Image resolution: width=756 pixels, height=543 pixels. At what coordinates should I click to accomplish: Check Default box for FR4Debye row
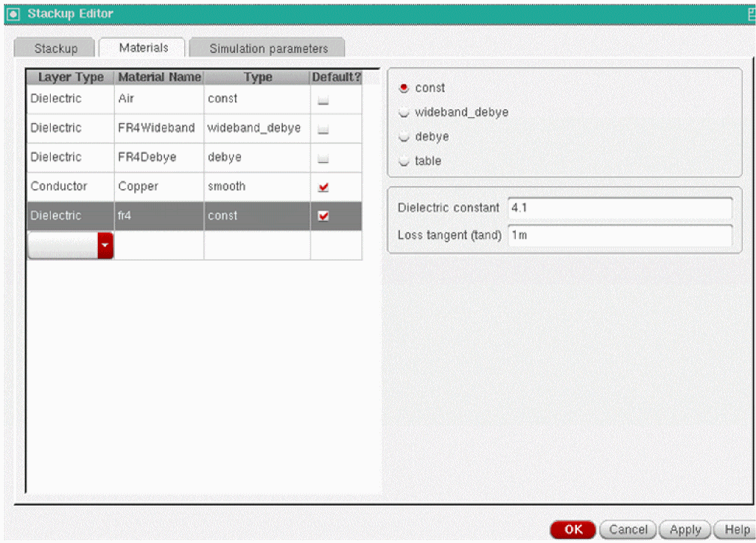pyautogui.click(x=323, y=158)
